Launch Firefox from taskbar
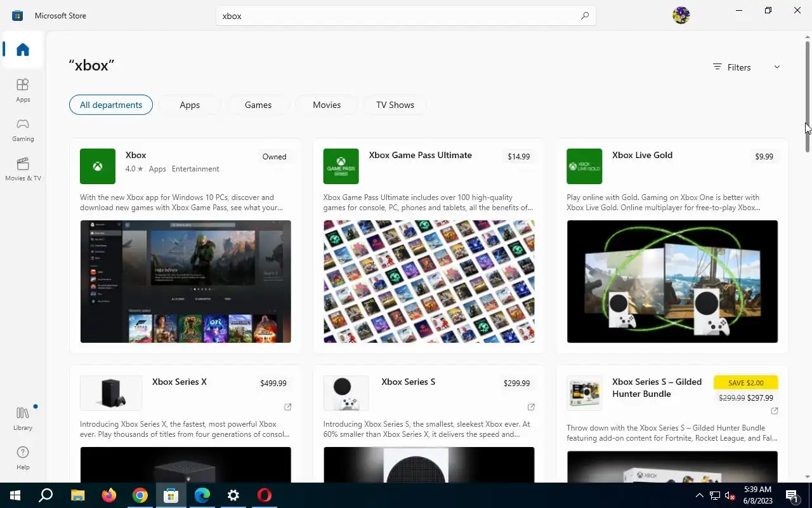Image resolution: width=812 pixels, height=508 pixels. tap(109, 495)
